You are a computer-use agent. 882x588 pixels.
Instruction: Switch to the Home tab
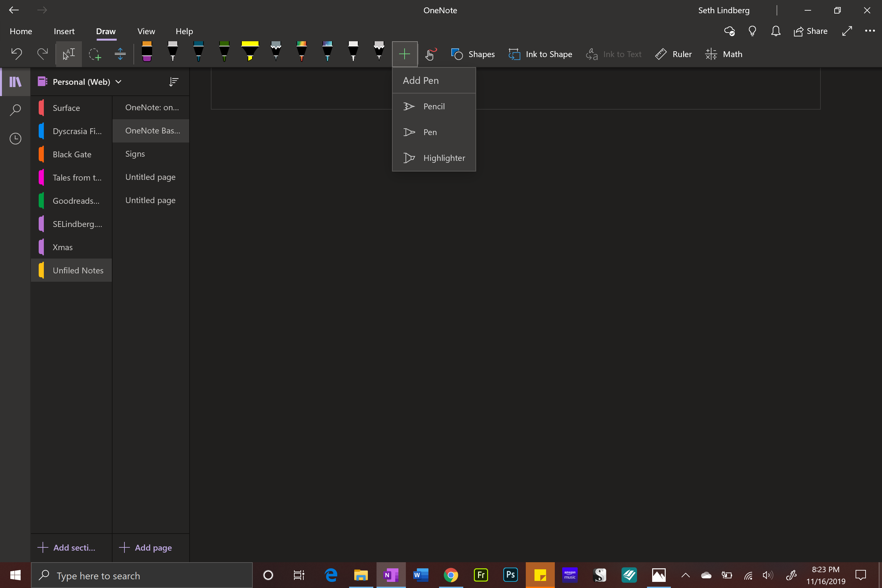(x=21, y=31)
